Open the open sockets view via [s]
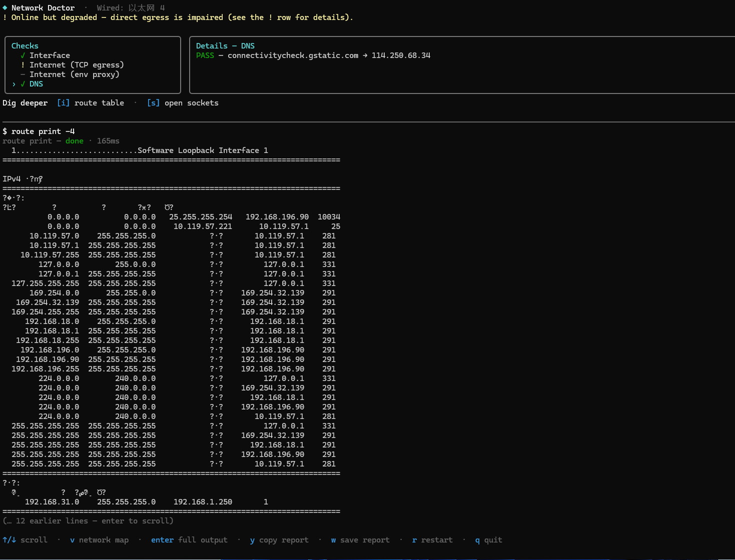This screenshot has height=560, width=735. [183, 103]
